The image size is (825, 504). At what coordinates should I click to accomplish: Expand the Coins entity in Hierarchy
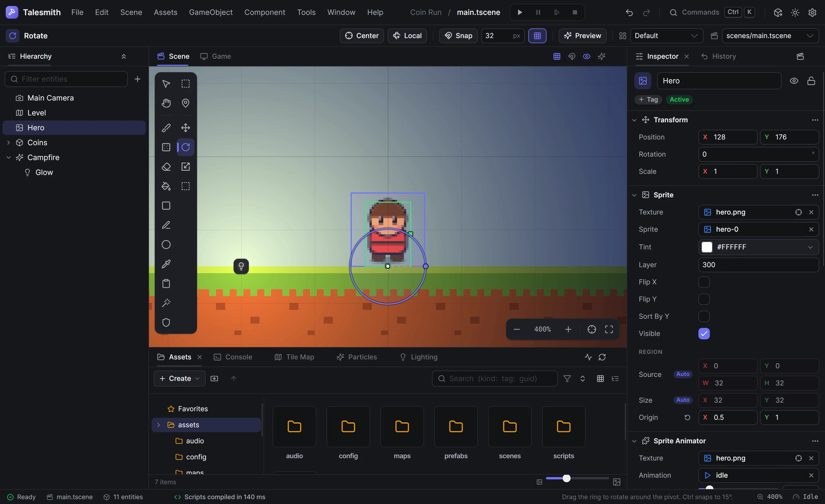(8, 143)
